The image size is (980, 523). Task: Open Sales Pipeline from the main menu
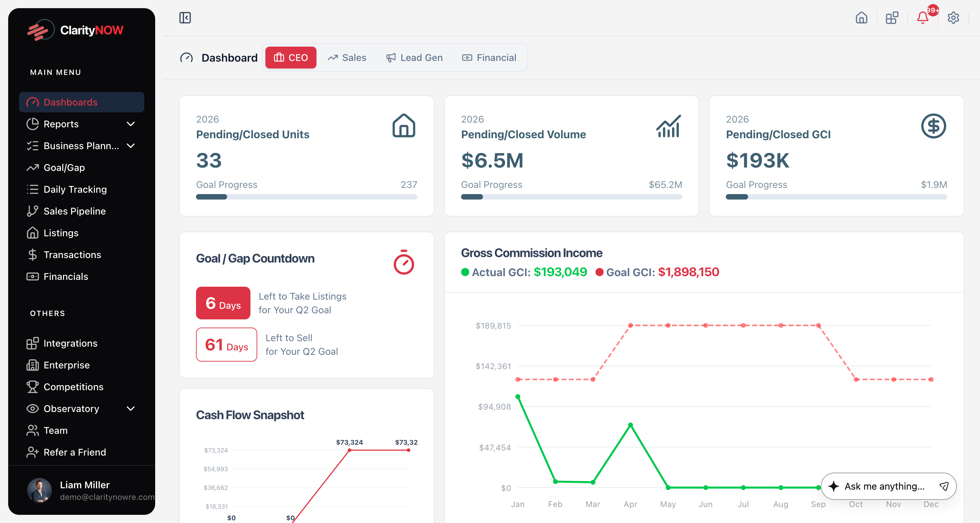(75, 211)
